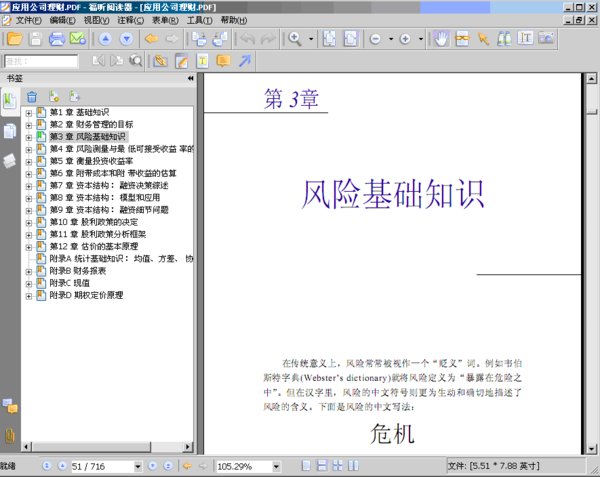Go to next page with down arrow
The width and height of the screenshot is (600, 477).
click(x=127, y=39)
